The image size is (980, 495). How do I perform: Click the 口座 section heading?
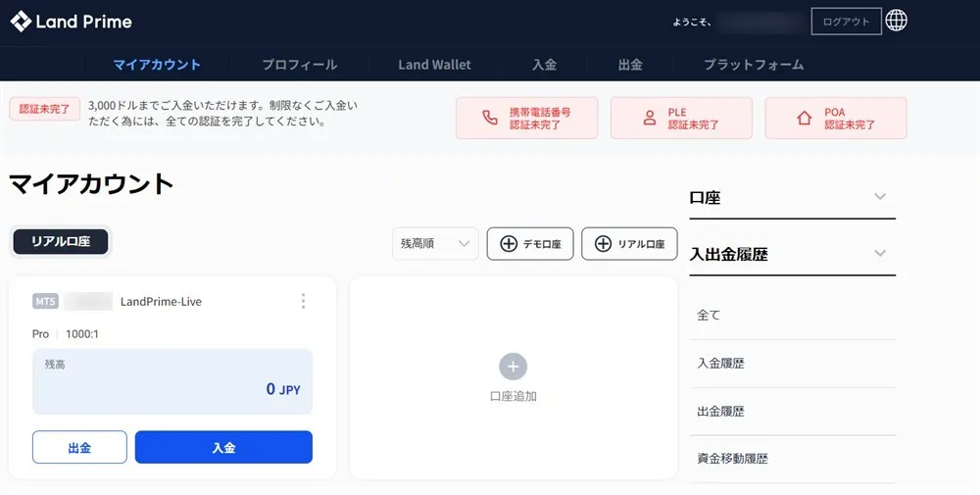click(705, 198)
